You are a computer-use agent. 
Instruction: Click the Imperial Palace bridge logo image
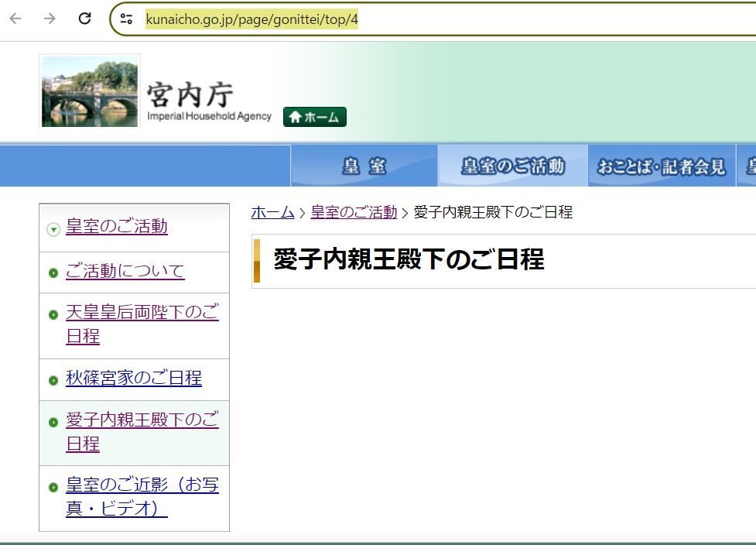point(90,91)
